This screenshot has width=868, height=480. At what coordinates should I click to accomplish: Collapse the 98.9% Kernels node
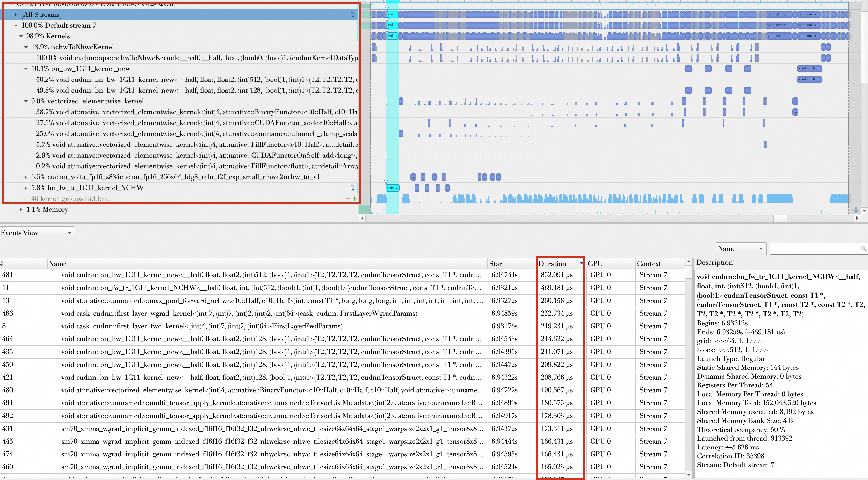click(x=21, y=36)
